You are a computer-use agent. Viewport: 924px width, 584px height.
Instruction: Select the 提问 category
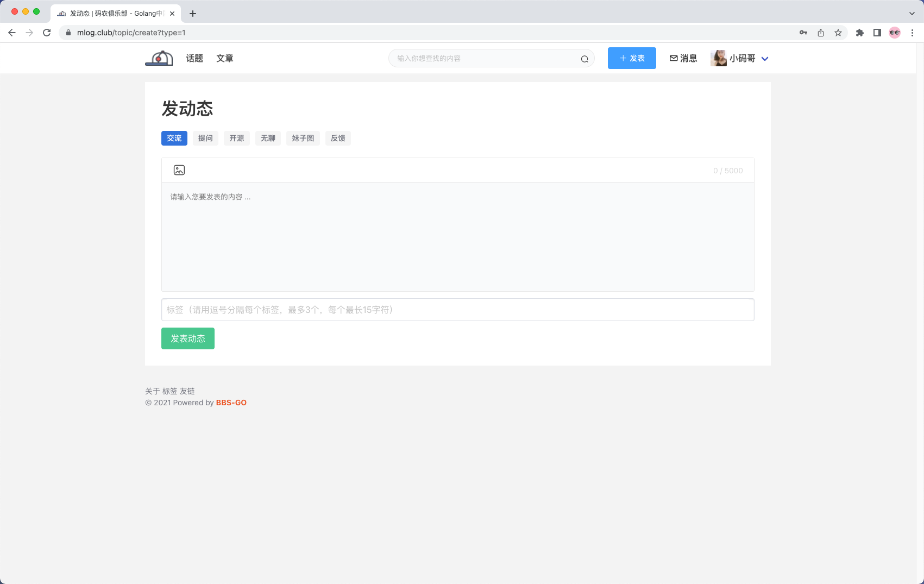pyautogui.click(x=205, y=138)
